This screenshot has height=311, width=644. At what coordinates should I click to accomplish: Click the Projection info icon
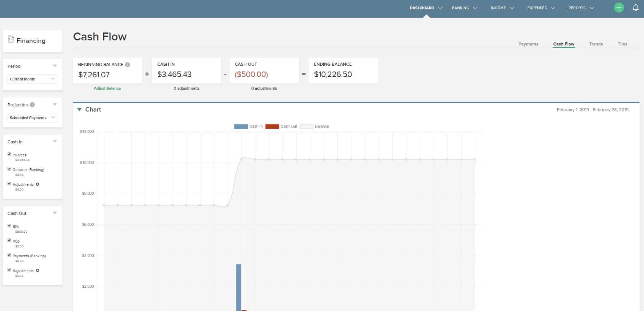[x=32, y=105]
